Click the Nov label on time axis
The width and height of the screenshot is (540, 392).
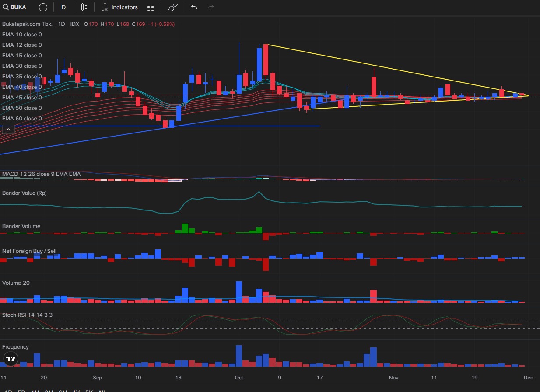(x=393, y=378)
